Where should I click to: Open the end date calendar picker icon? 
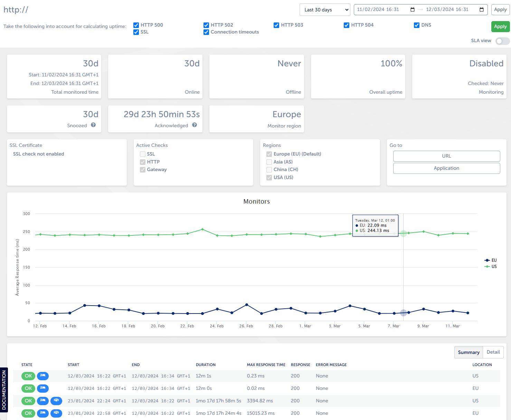[x=481, y=10]
